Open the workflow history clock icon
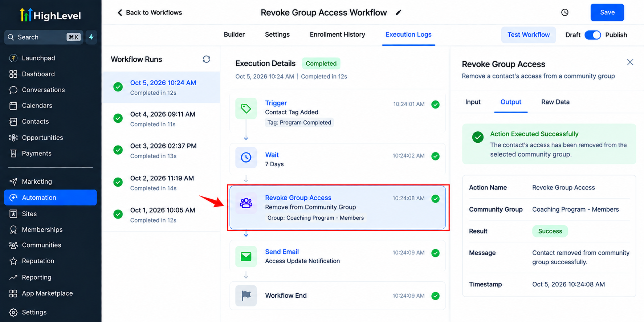 [x=564, y=13]
